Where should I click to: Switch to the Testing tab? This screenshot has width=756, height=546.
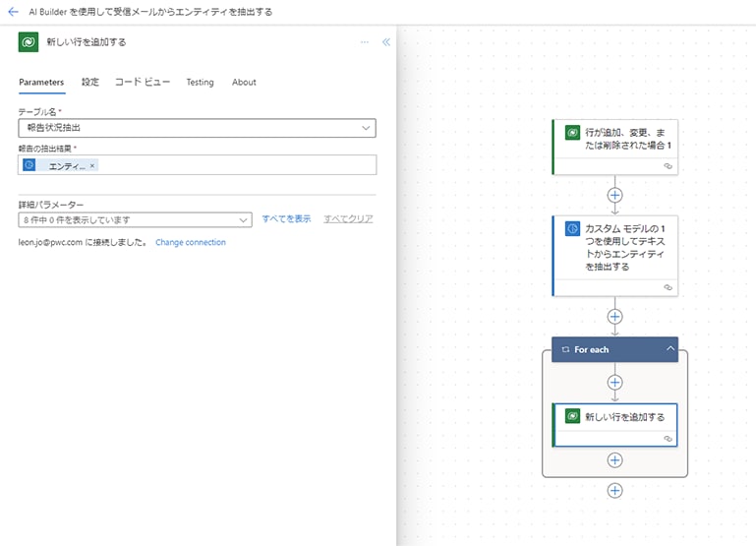[x=200, y=83]
